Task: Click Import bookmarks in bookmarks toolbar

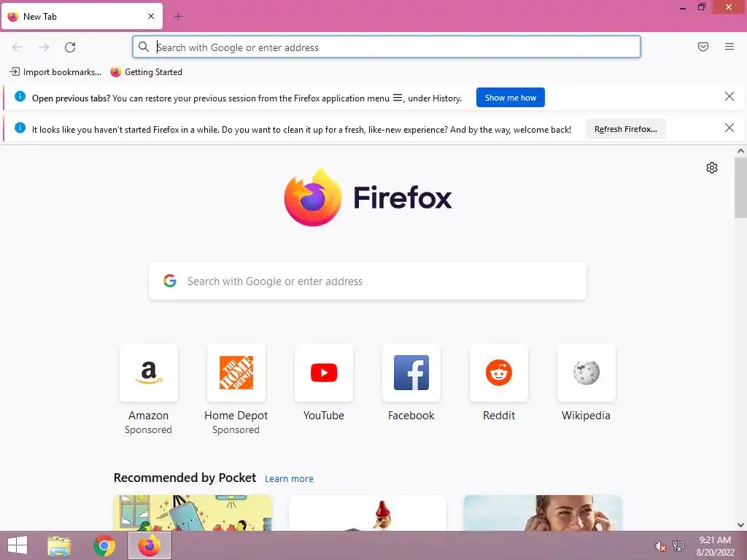Action: [55, 72]
